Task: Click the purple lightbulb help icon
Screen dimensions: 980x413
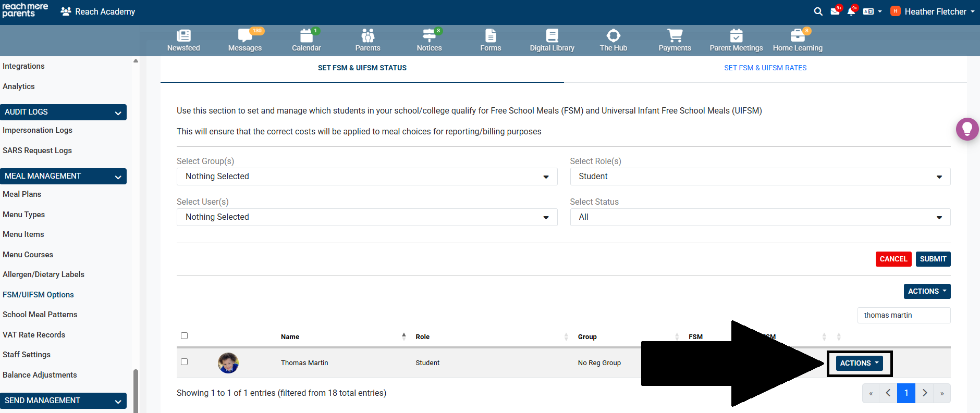Action: (967, 129)
